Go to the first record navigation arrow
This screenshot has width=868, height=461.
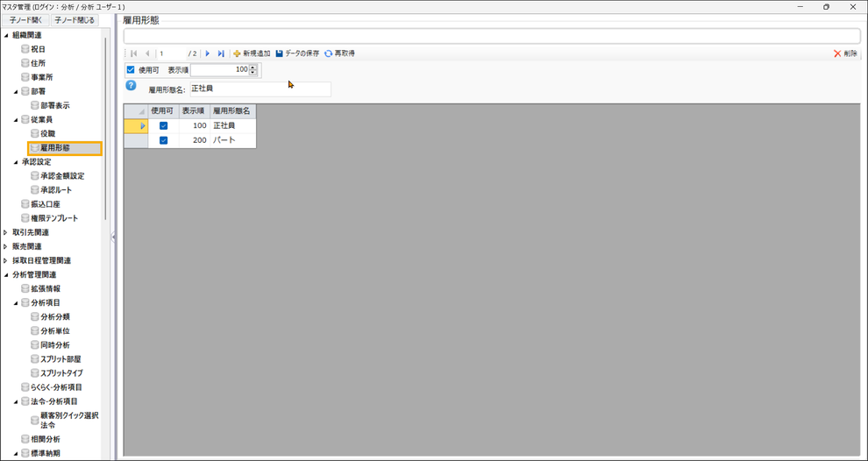[133, 53]
